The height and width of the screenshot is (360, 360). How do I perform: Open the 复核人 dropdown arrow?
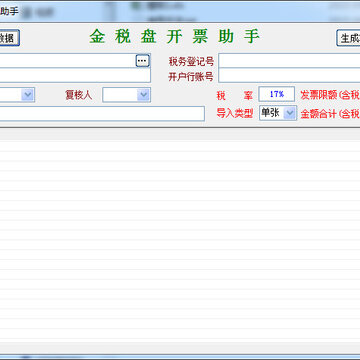[144, 95]
